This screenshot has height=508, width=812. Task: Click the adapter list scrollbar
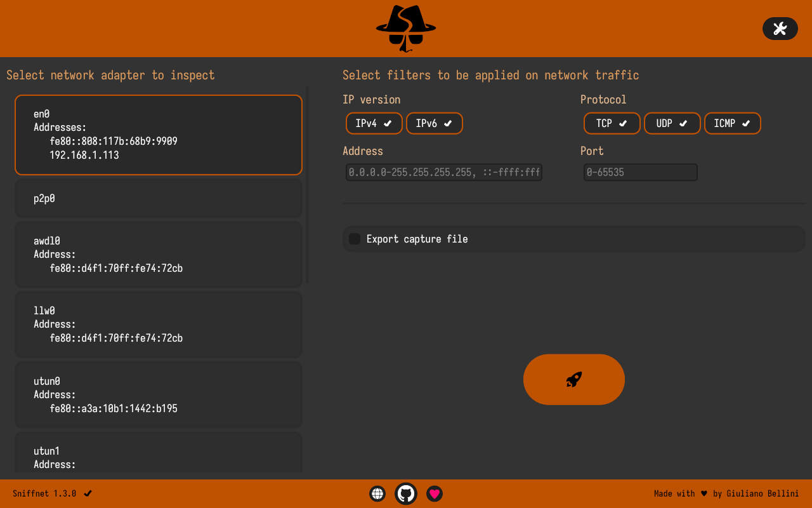click(308, 184)
